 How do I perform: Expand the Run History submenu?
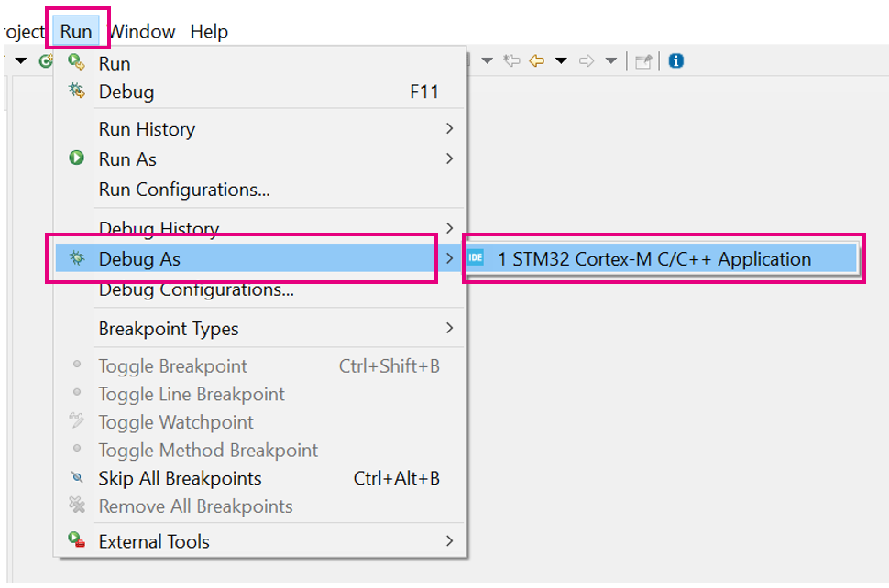coord(147,129)
